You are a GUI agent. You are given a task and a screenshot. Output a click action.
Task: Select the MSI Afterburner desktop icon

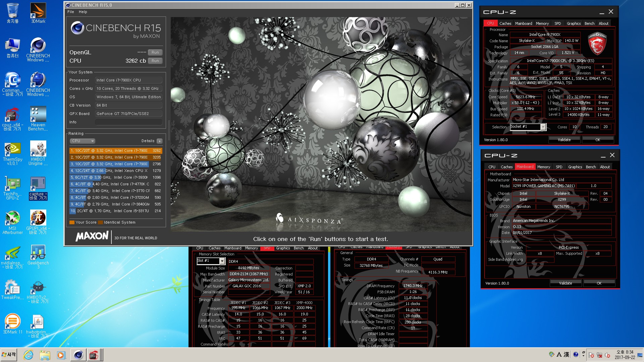(x=13, y=222)
